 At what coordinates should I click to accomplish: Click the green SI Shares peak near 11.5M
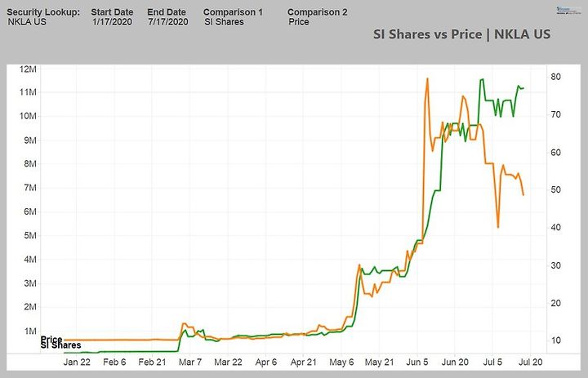tap(482, 79)
